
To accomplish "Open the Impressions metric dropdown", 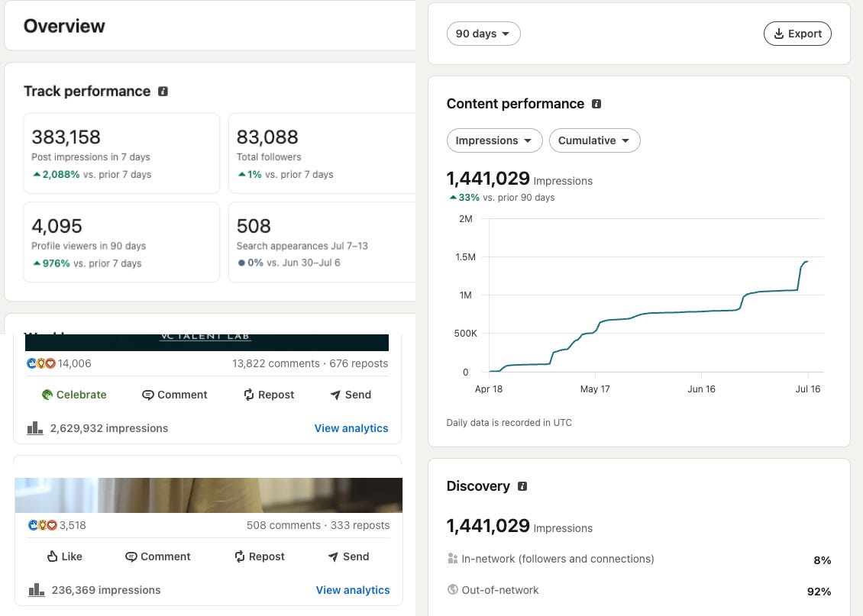I will click(494, 140).
